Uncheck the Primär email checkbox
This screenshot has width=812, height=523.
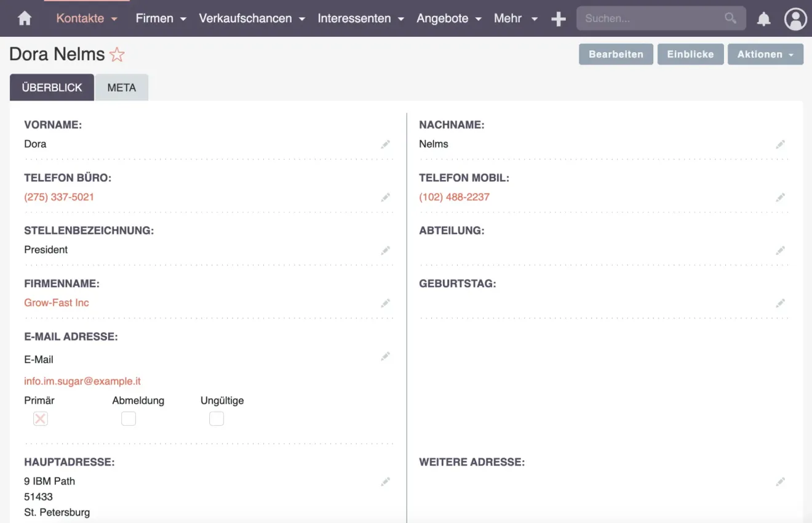point(40,419)
